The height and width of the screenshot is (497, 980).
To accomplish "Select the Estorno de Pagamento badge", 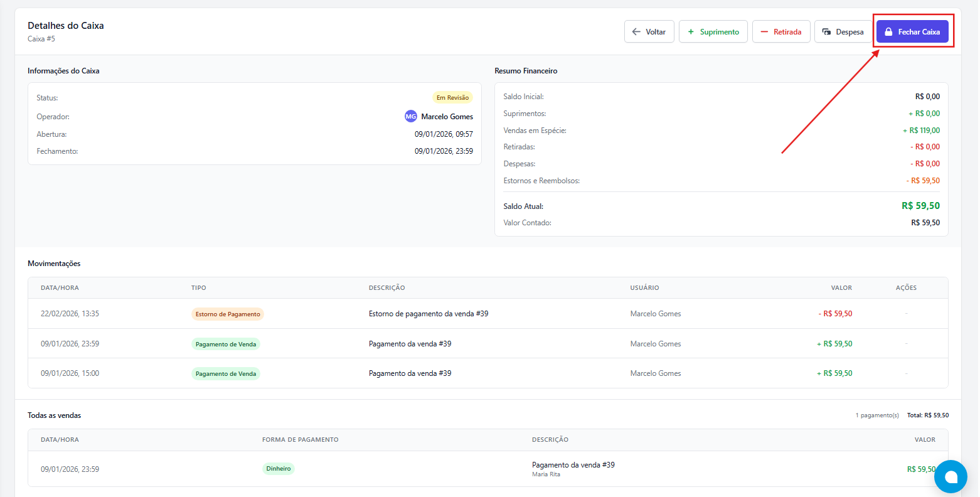I will [228, 314].
